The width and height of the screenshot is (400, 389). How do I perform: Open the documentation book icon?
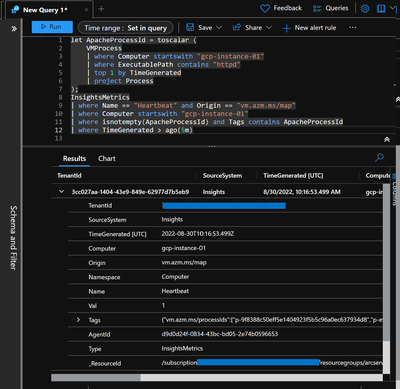pos(381,9)
